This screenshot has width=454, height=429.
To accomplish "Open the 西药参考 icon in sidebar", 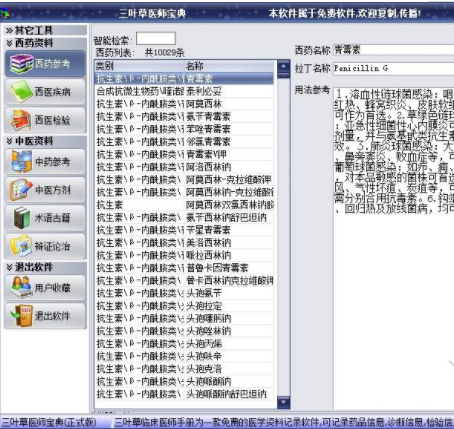I will (21, 63).
